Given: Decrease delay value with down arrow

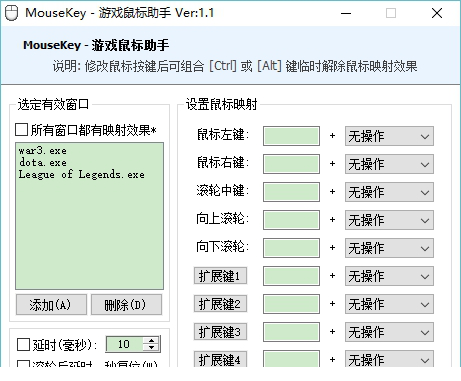Looking at the screenshot, I should (151, 348).
